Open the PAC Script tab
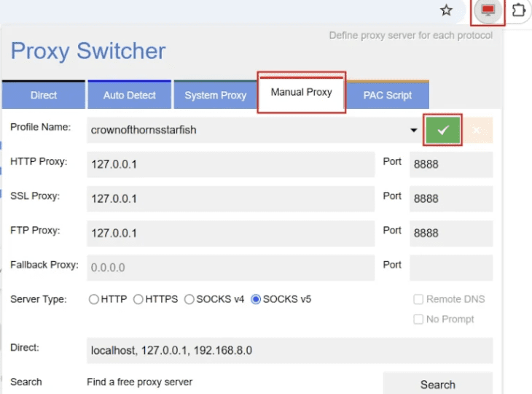This screenshot has width=532, height=394. tap(388, 95)
